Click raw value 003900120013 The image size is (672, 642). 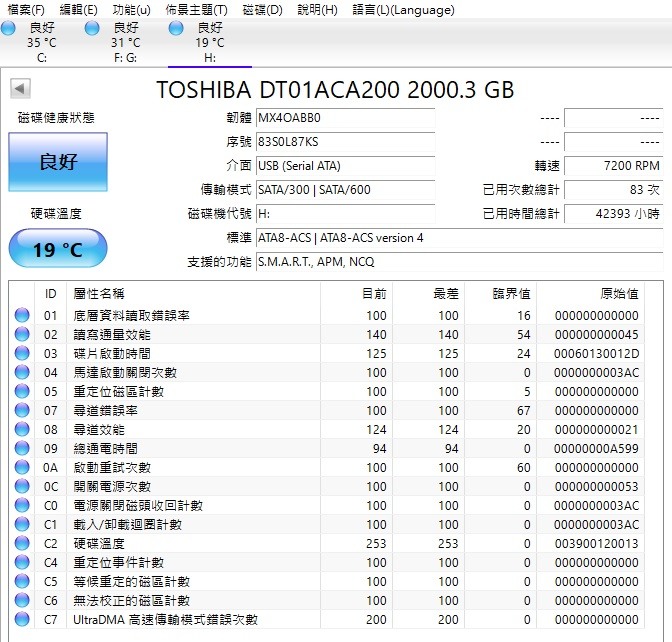596,543
